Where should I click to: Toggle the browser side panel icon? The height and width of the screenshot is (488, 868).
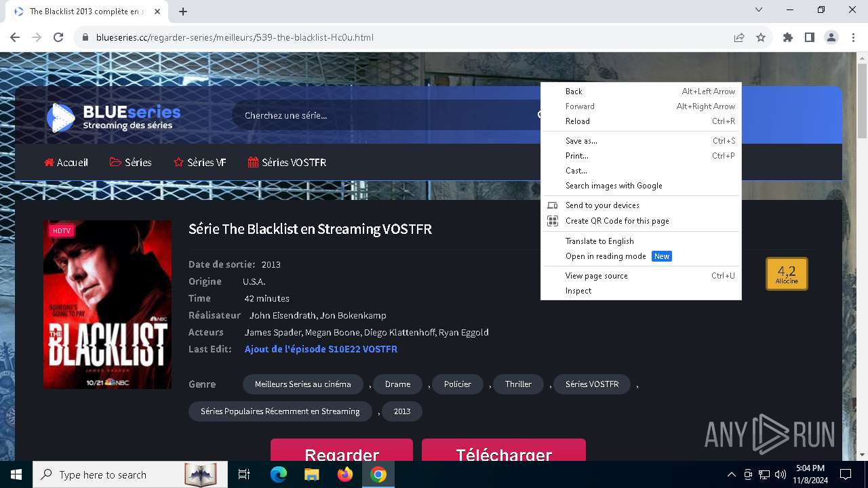810,37
